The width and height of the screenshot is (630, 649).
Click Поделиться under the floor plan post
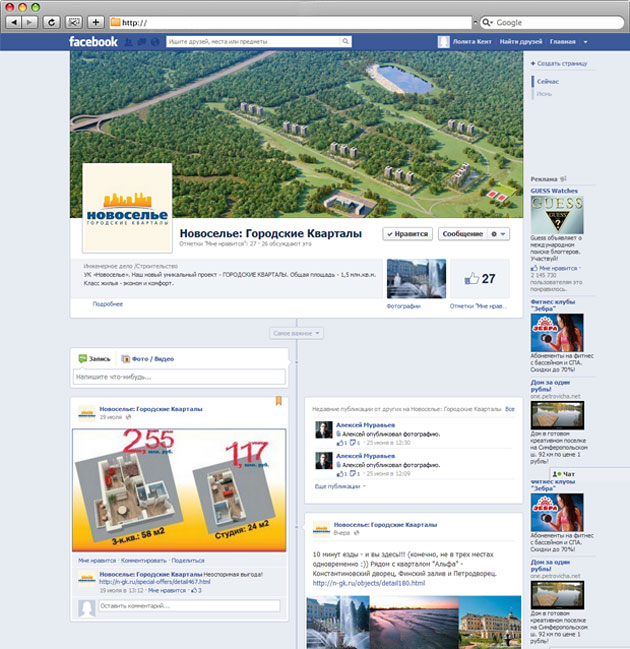pos(188,560)
